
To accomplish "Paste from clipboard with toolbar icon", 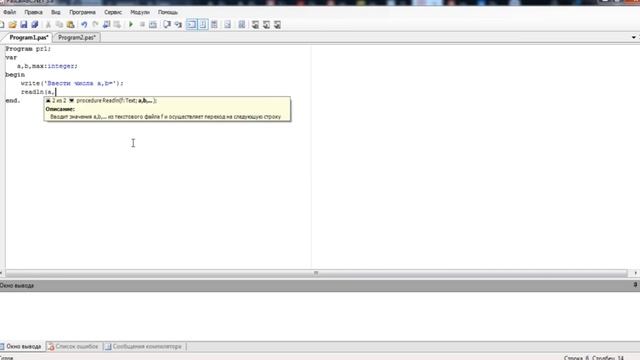I will coord(71,25).
